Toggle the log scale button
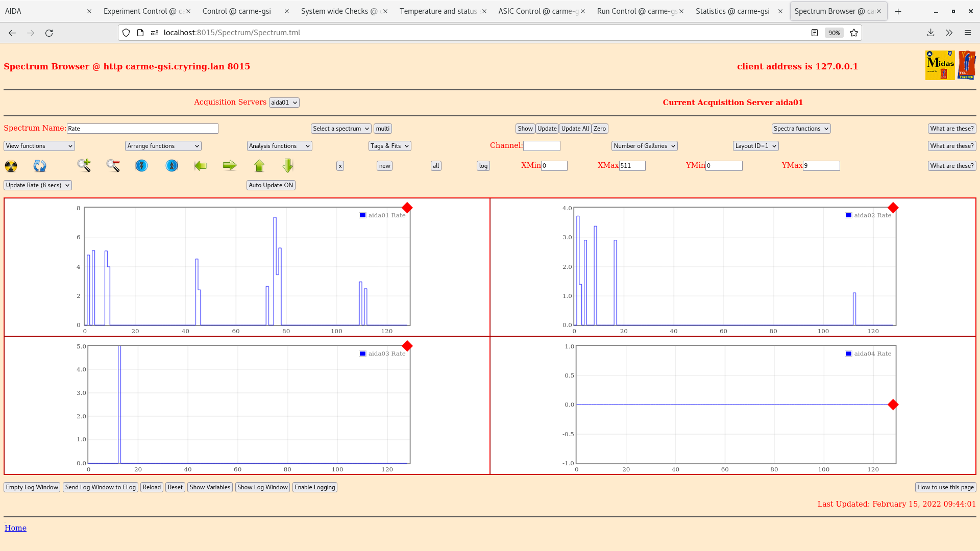The height and width of the screenshot is (551, 980). click(x=483, y=166)
